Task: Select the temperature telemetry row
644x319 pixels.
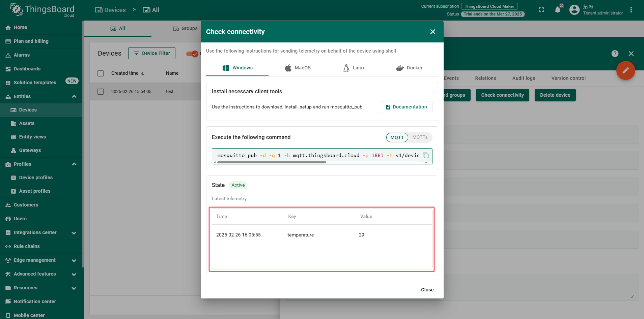Action: (322, 235)
